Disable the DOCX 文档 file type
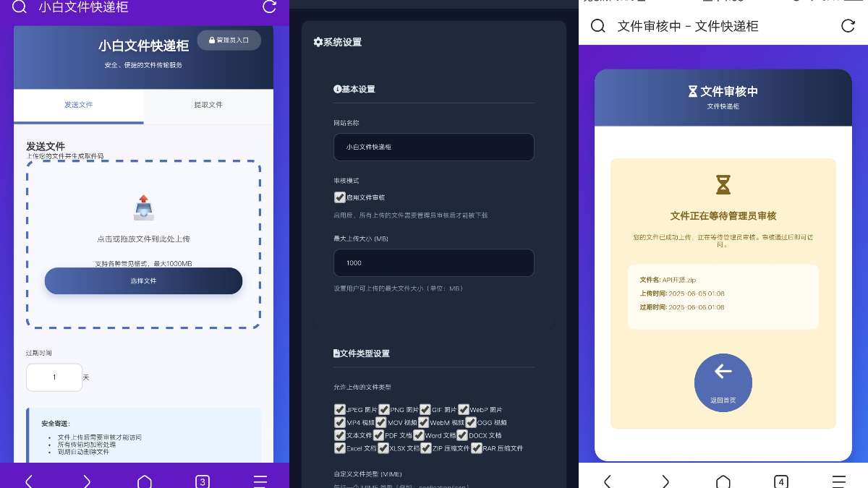The height and width of the screenshot is (488, 868). click(462, 435)
